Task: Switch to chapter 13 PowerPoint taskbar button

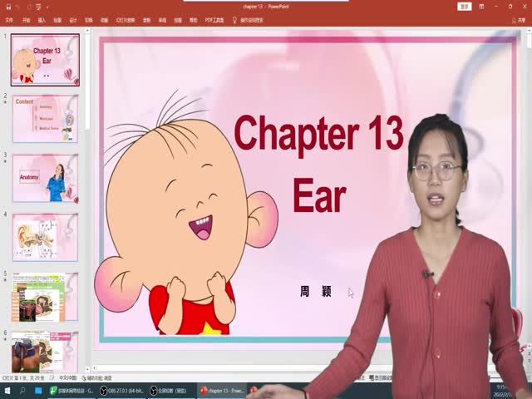Action: coord(222,391)
